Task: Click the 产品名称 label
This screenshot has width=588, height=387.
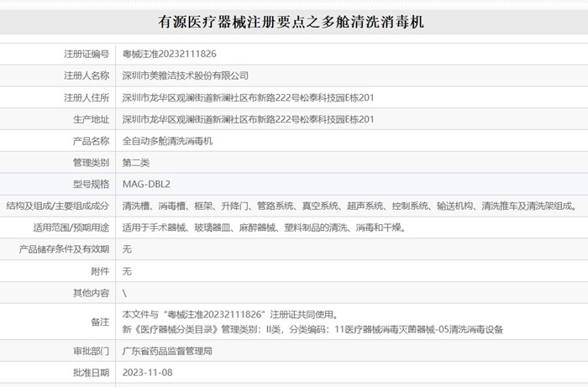Action: (91, 141)
